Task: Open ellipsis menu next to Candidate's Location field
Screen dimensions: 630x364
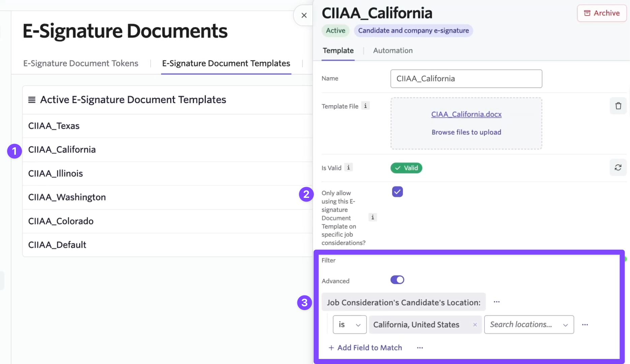Action: pos(497,302)
